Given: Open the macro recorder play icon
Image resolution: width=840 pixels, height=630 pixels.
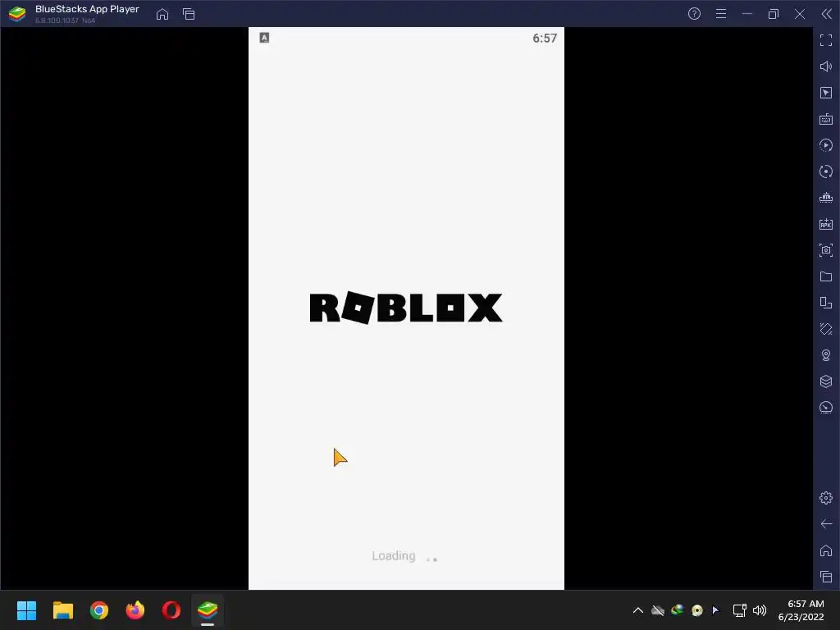Looking at the screenshot, I should click(826, 145).
